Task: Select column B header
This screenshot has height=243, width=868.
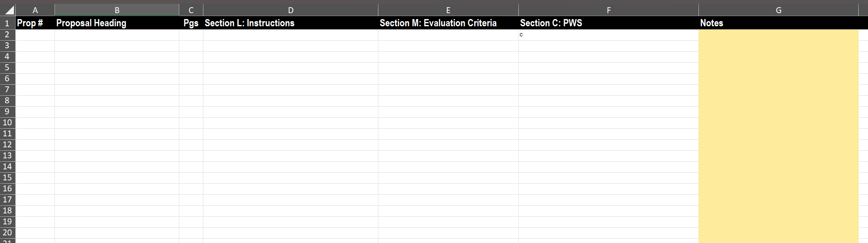Action: [117, 10]
